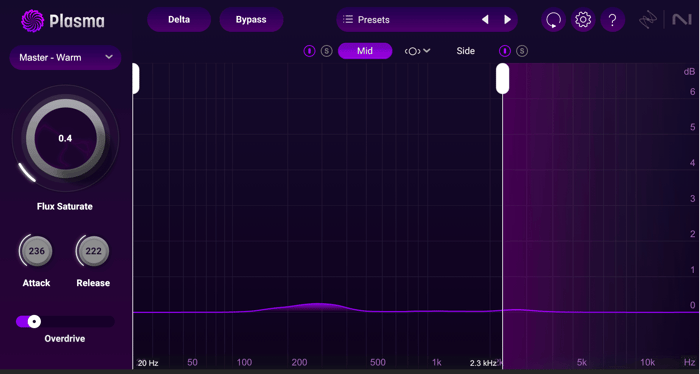Click the iZotope logo icon

pos(648,20)
